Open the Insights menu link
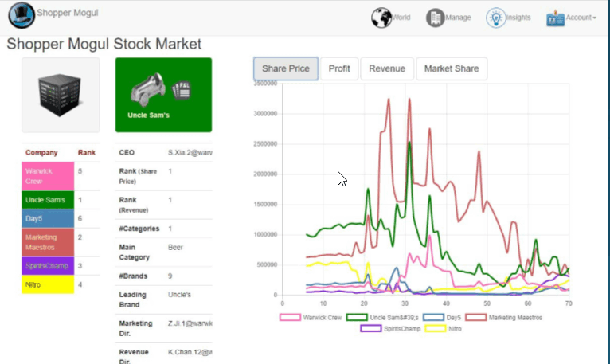Screen dimensions: 610x364 [518, 18]
